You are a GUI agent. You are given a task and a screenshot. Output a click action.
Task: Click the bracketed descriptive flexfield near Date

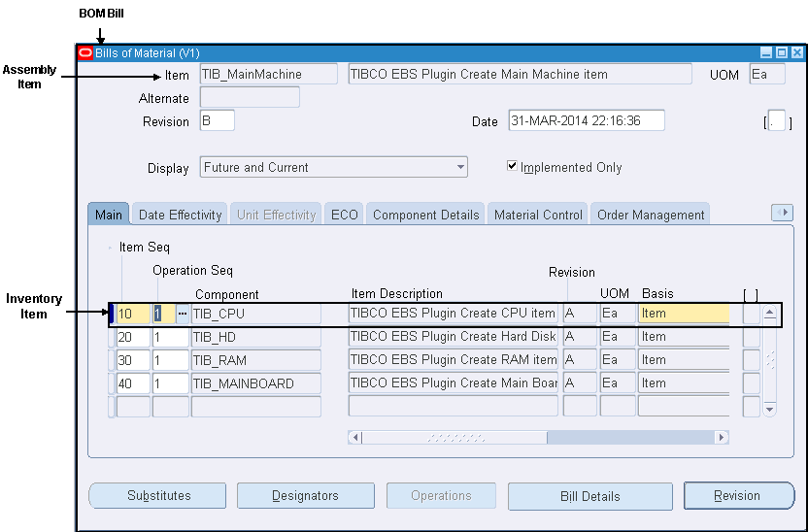[777, 121]
